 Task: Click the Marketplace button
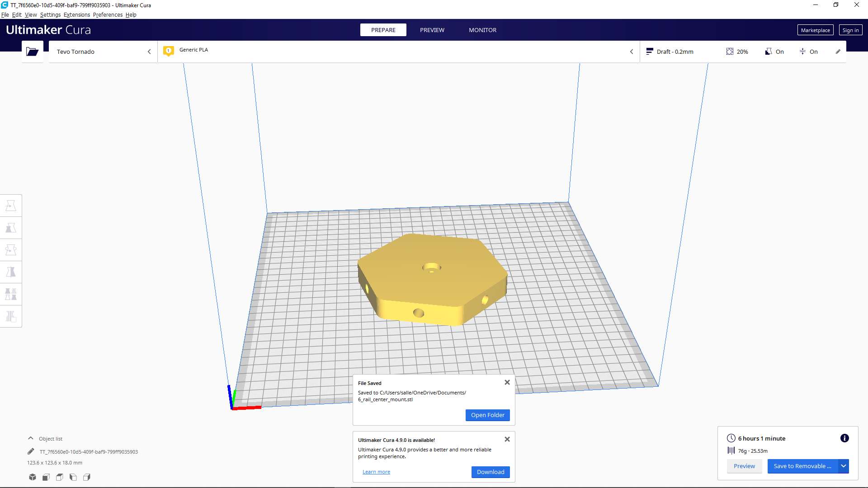point(815,30)
